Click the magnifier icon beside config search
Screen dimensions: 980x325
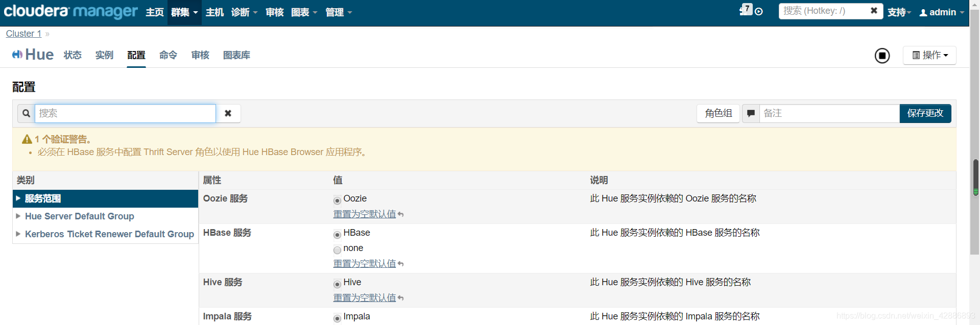[x=26, y=113]
